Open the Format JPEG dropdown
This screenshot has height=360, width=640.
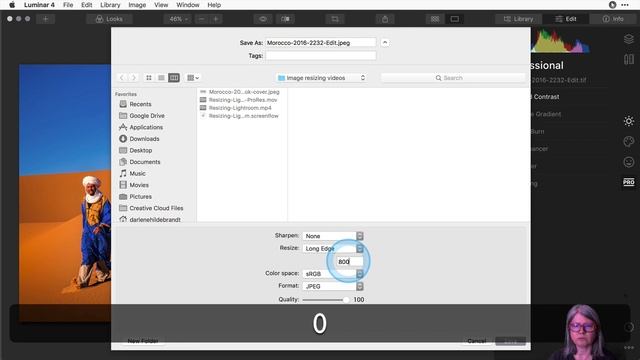pos(333,286)
